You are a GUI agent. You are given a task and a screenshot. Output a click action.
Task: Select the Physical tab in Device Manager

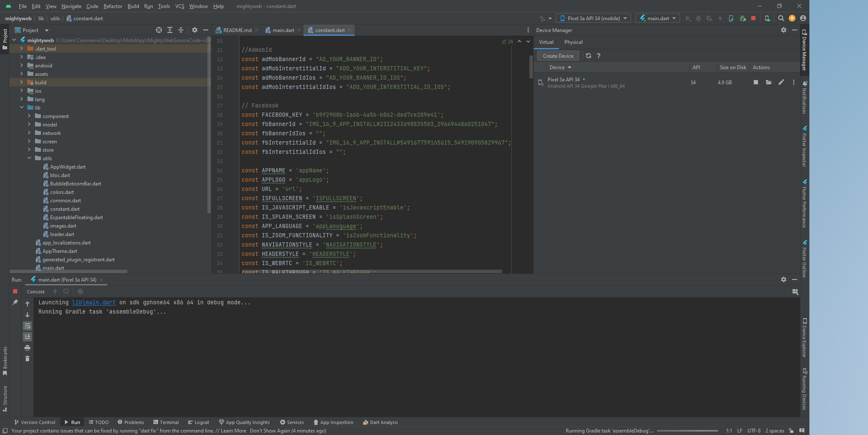[573, 42]
